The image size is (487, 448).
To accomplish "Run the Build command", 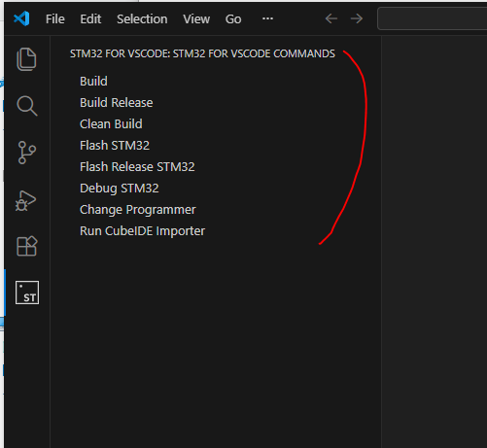I will pyautogui.click(x=93, y=81).
